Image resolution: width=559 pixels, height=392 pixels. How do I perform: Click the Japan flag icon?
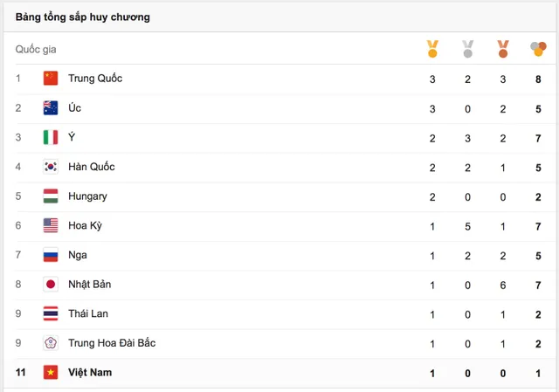[x=51, y=284]
